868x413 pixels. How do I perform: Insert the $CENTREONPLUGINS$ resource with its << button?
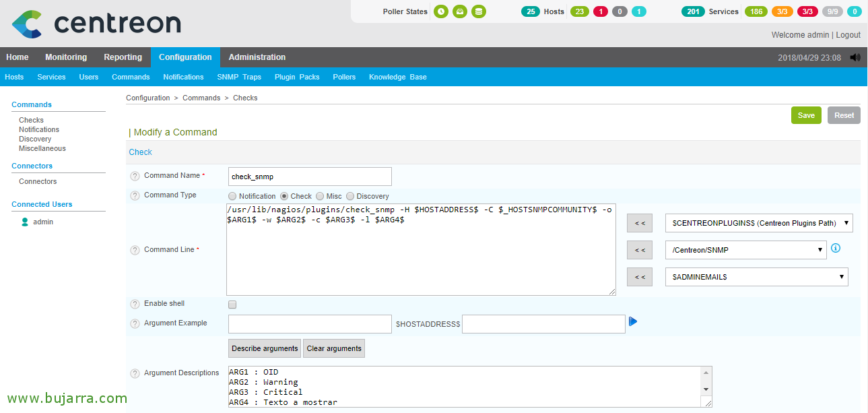[640, 223]
